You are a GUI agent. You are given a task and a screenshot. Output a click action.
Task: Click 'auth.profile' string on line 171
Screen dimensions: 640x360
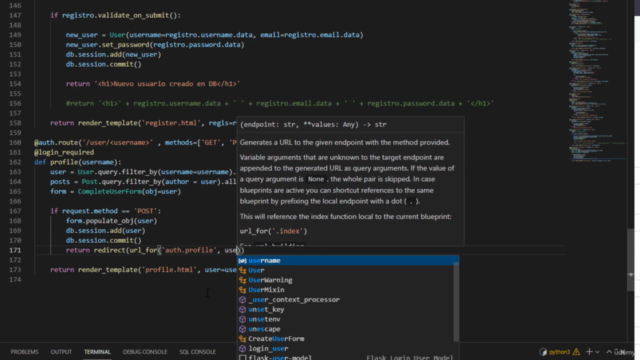pos(189,250)
